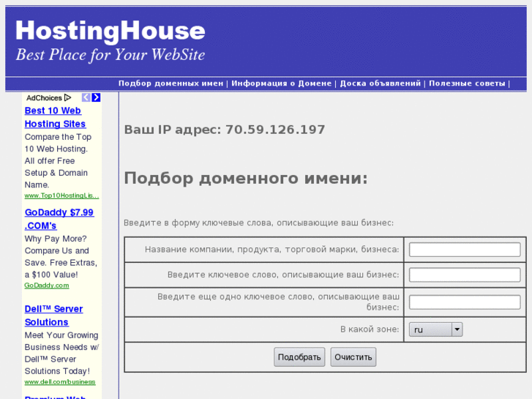Click ad text Meet Your Growing
Image resolution: width=532 pixels, height=399 pixels.
tap(61, 335)
